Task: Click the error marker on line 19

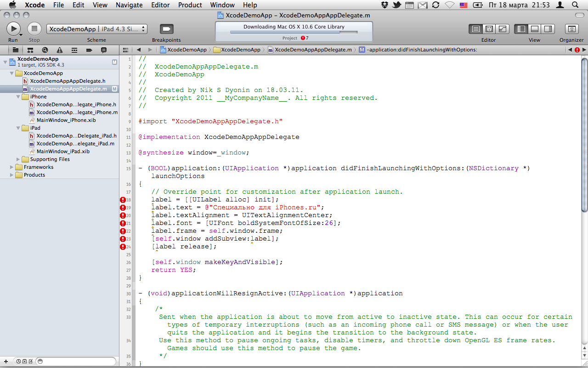Action: click(x=123, y=207)
